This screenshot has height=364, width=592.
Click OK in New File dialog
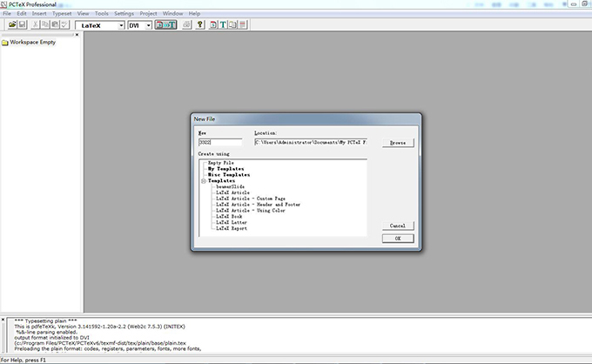pos(397,238)
